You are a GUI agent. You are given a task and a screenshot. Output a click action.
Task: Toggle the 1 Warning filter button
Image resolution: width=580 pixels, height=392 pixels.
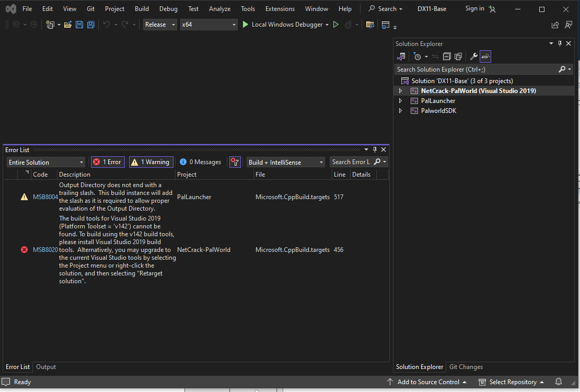point(151,162)
